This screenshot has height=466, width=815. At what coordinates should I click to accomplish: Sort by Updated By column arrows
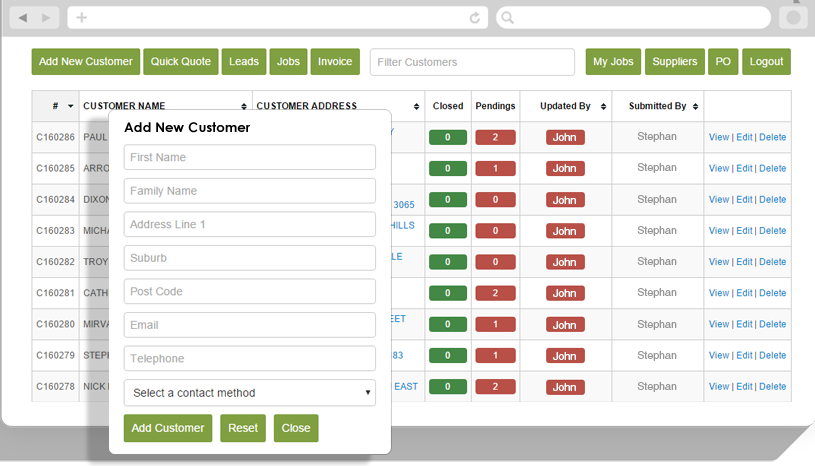click(x=603, y=106)
